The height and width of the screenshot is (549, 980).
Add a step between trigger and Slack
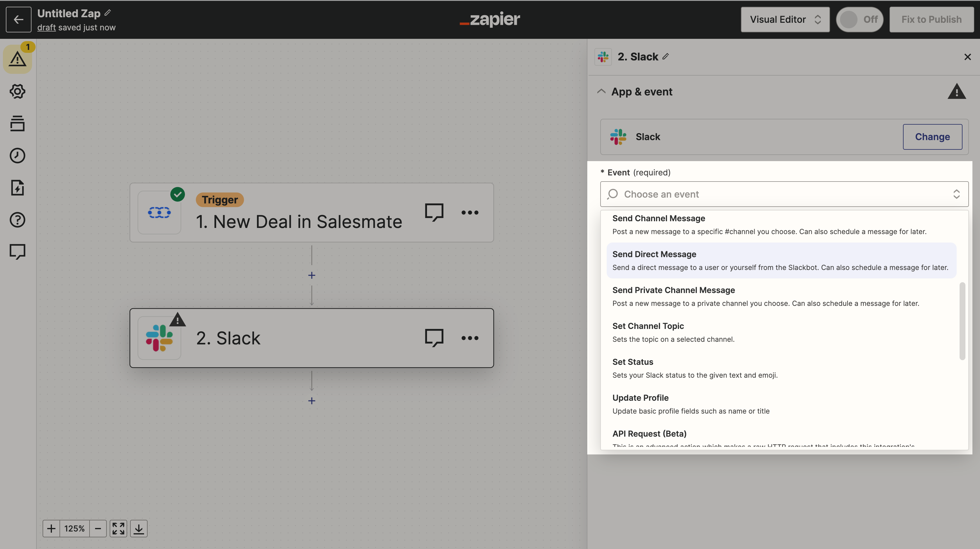(x=311, y=275)
